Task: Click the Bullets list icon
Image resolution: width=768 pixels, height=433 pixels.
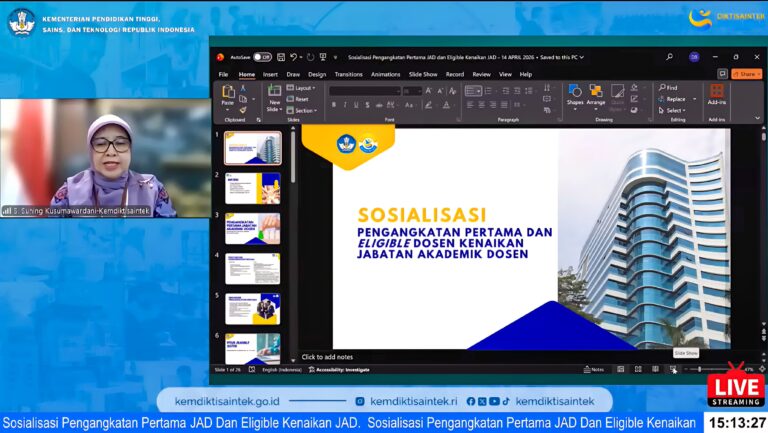Action: click(x=473, y=91)
